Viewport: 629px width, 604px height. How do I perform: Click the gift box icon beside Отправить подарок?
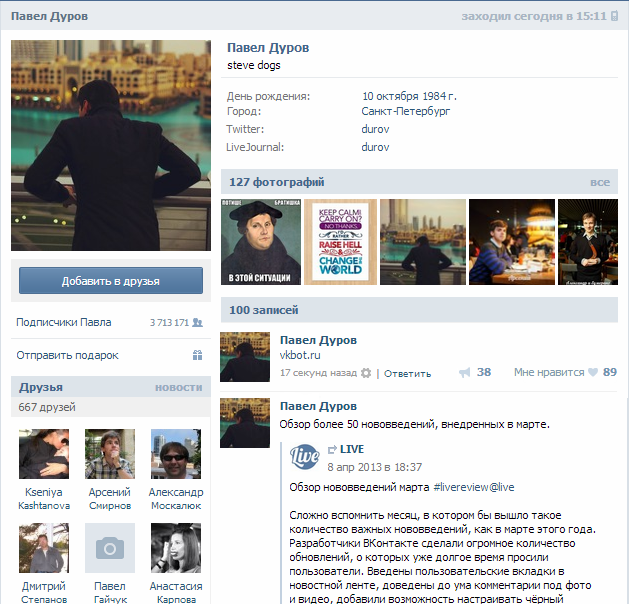pos(197,355)
